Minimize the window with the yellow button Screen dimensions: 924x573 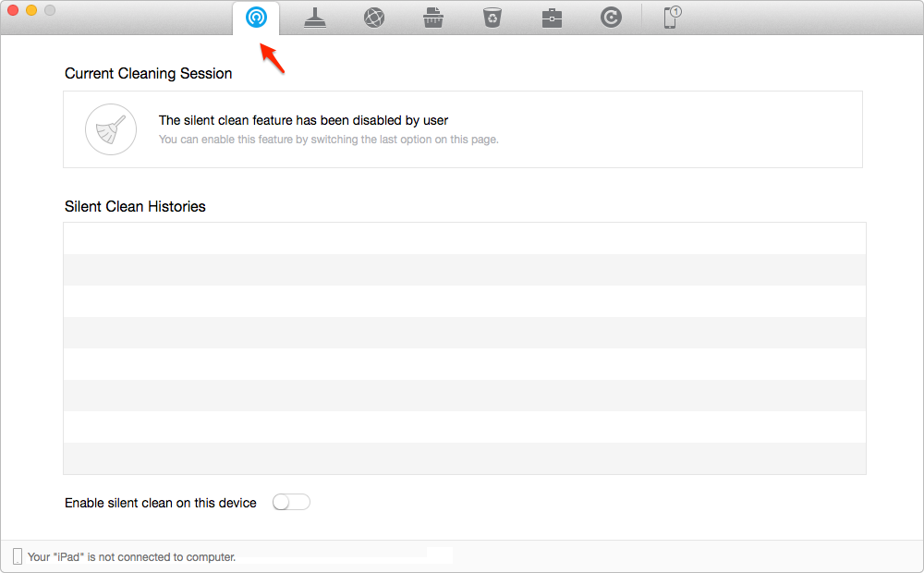(31, 10)
